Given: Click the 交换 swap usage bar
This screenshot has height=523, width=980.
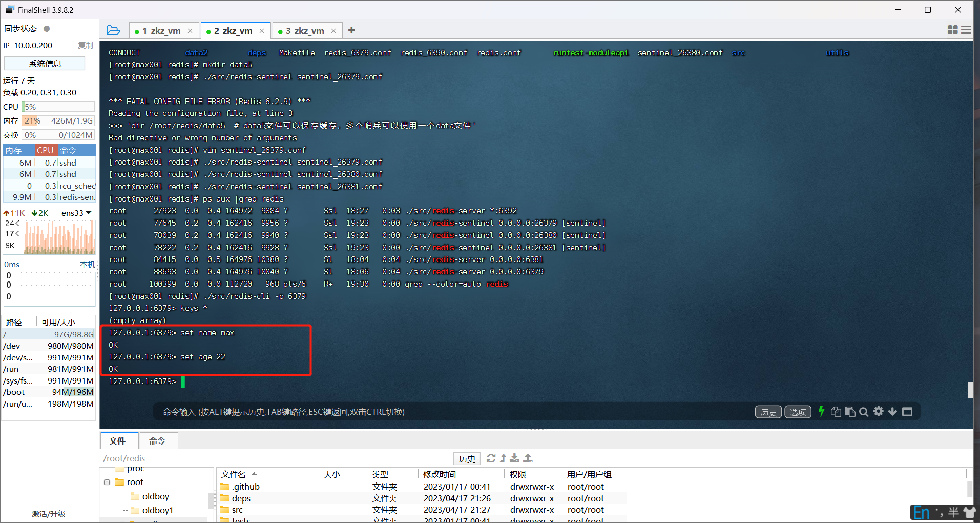Looking at the screenshot, I should (x=58, y=135).
